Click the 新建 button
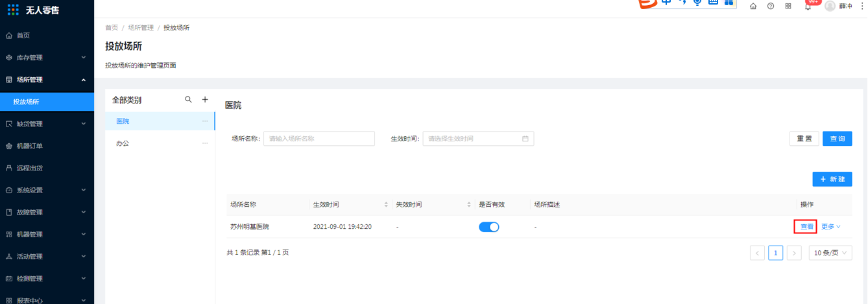868x304 pixels. coord(832,179)
